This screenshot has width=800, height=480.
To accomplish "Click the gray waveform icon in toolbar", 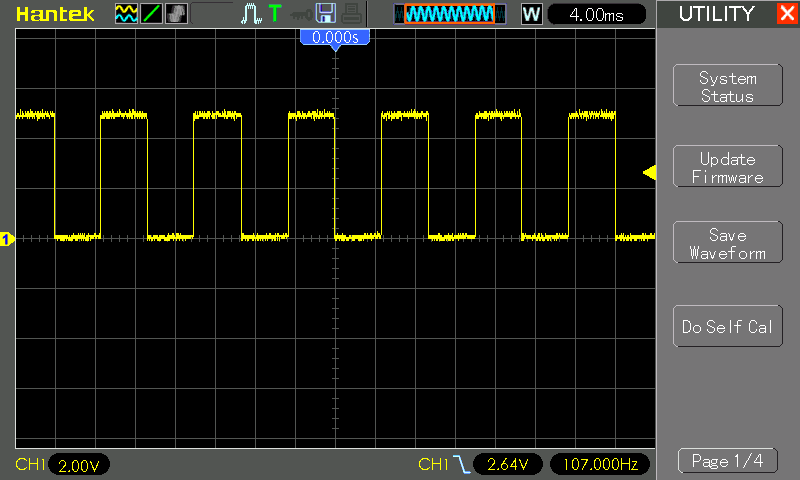I will click(176, 14).
